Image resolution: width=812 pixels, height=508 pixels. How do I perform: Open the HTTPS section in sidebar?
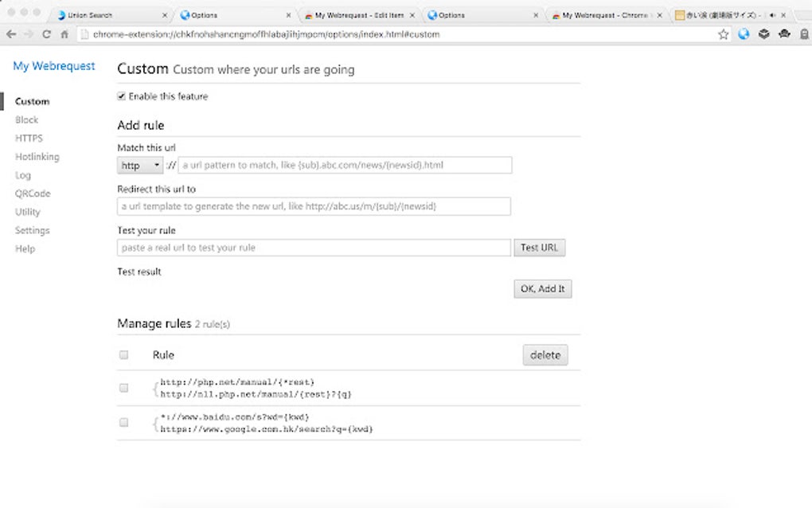pos(29,139)
